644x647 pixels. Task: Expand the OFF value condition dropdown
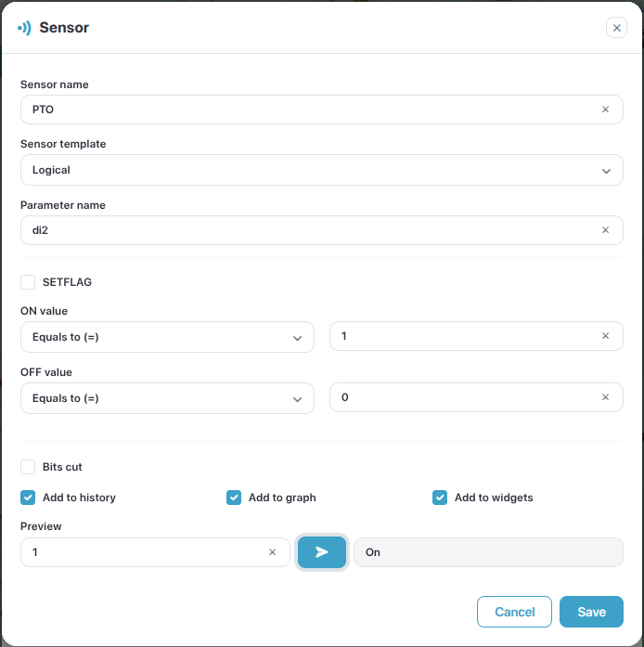[167, 398]
